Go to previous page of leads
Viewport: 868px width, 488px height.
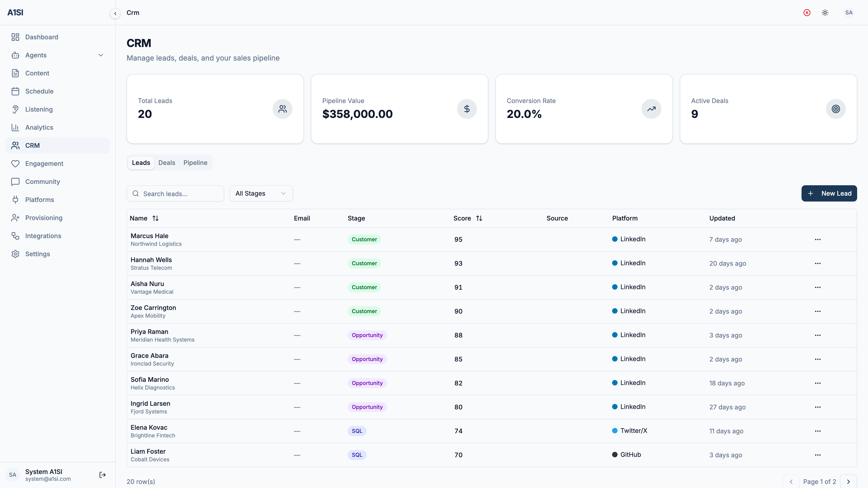[791, 482]
